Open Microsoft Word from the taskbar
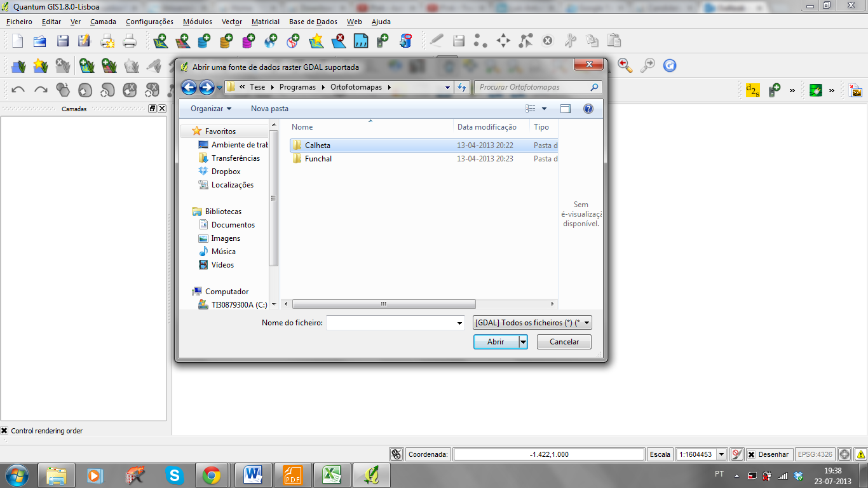This screenshot has height=488, width=868. pos(253,475)
